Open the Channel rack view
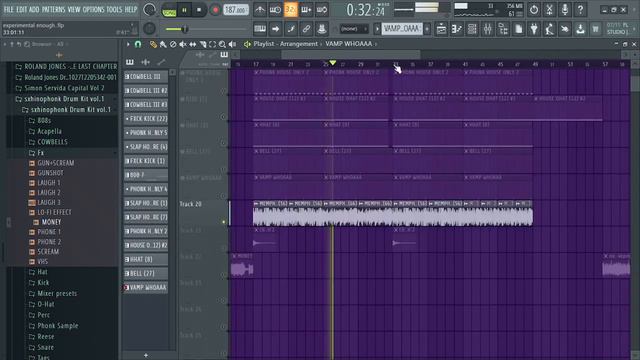This screenshot has height=360, width=640. point(472,29)
